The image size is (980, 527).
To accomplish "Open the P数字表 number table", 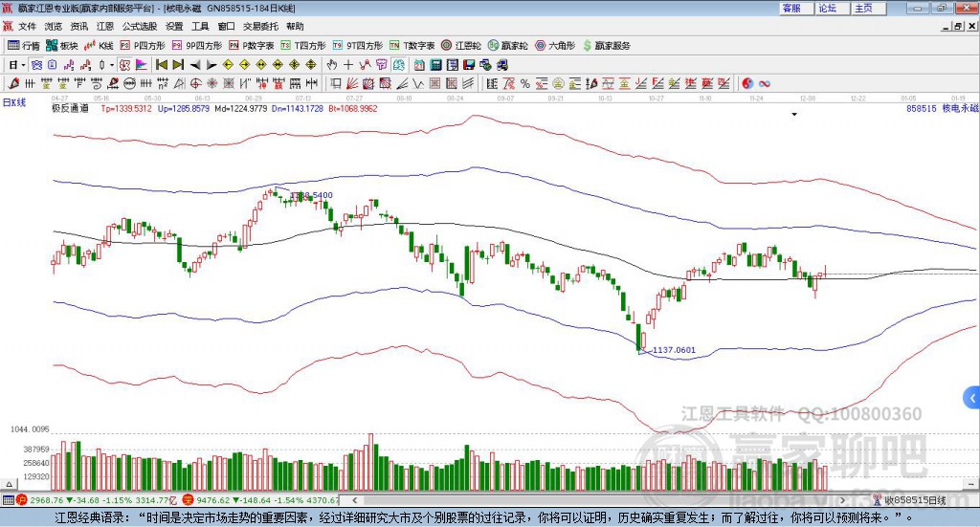I will pyautogui.click(x=252, y=46).
